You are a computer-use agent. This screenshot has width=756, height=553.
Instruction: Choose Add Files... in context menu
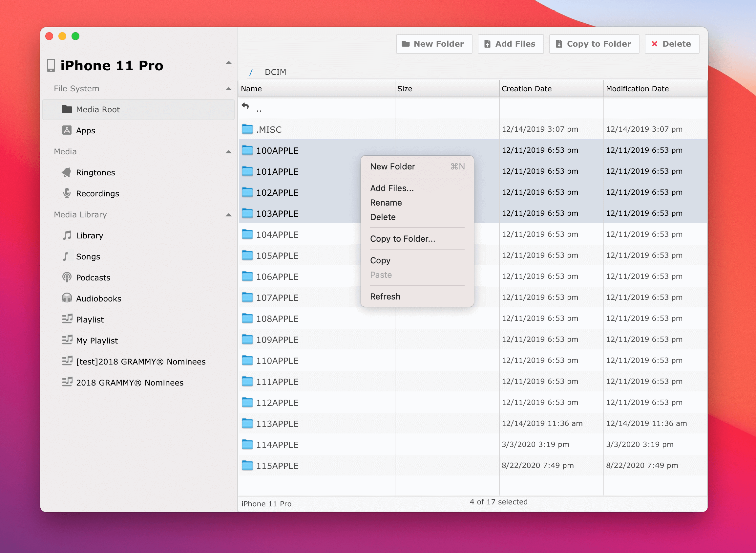pyautogui.click(x=417, y=188)
